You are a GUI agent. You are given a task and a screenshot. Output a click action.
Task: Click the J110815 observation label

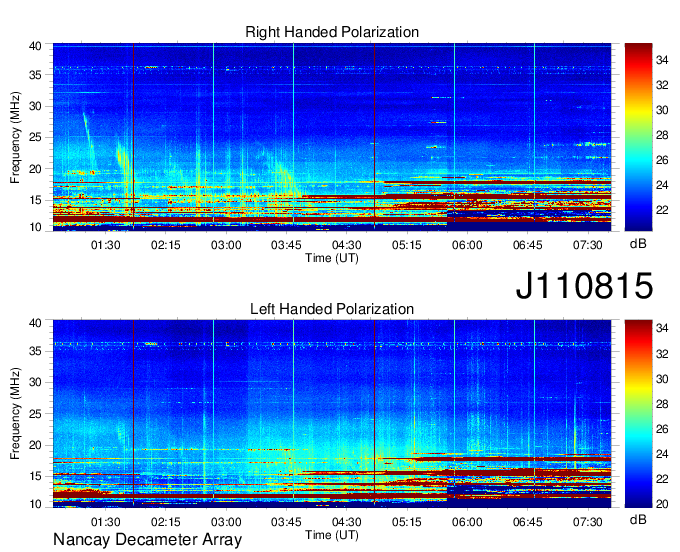584,285
